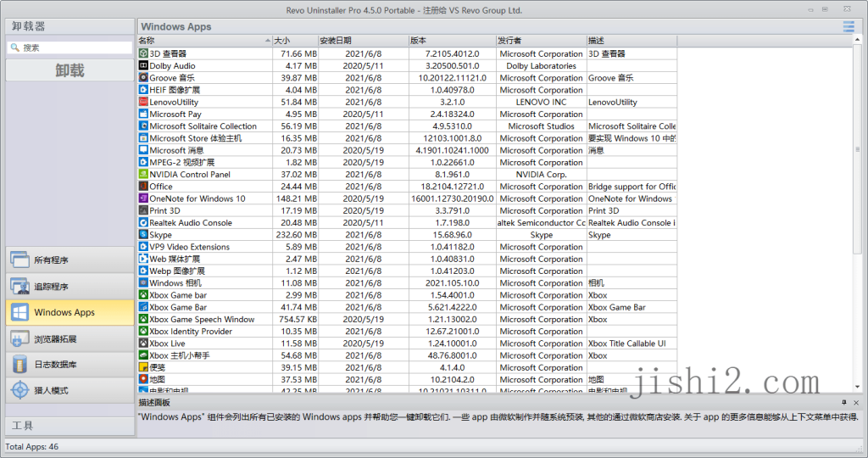
Task: Click the 便笺 sticky notes icon
Action: coord(143,367)
